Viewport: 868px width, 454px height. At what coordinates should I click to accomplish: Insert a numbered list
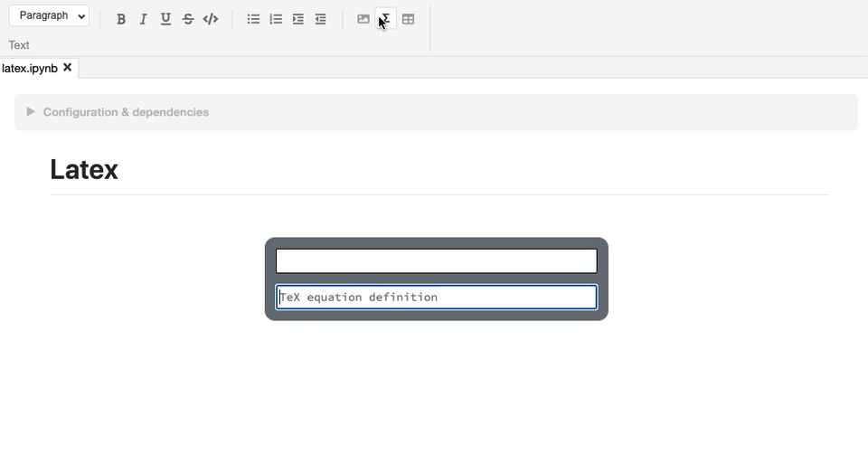[x=276, y=19]
